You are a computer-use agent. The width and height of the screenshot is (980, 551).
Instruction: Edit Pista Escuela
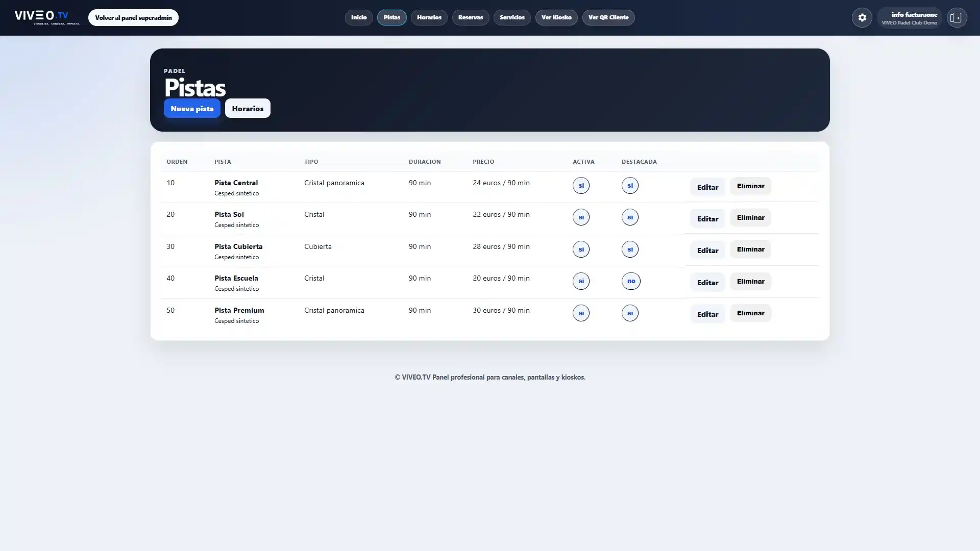coord(707,282)
